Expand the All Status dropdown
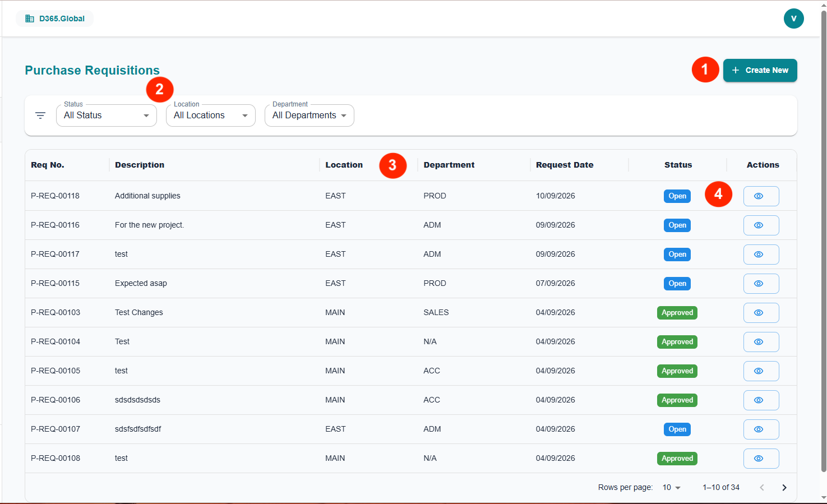 pos(107,115)
